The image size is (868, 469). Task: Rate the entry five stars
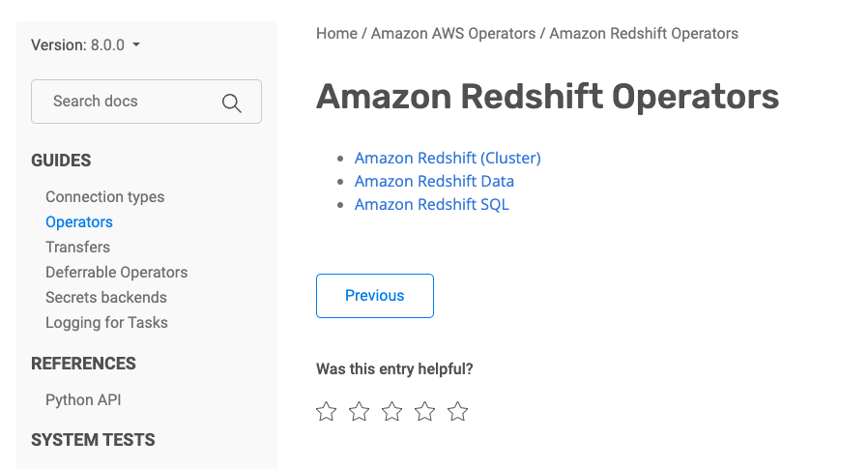[458, 411]
